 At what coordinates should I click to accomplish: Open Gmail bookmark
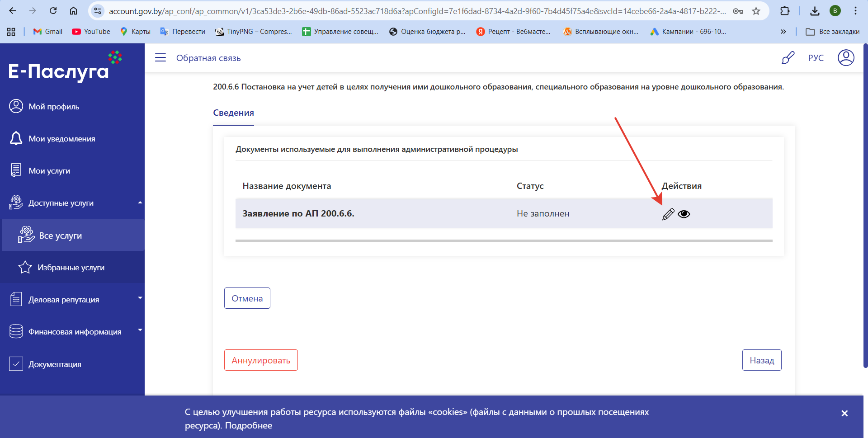coord(48,32)
